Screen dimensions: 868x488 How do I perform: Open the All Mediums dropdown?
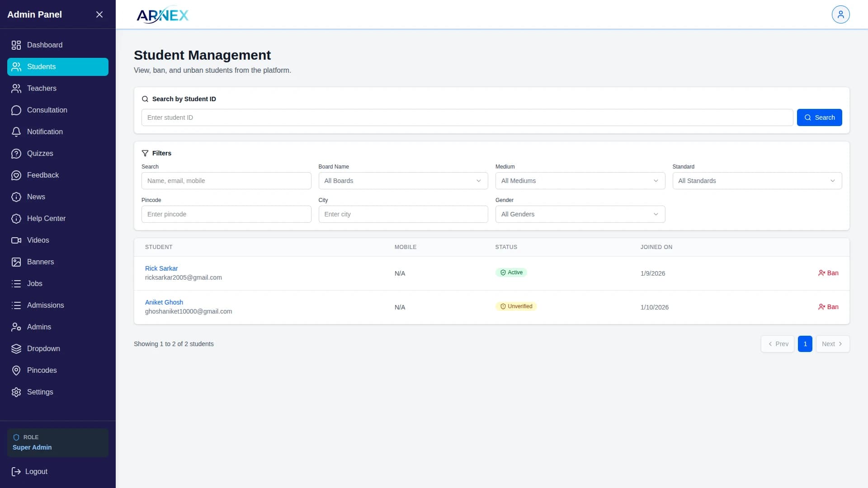coord(580,181)
